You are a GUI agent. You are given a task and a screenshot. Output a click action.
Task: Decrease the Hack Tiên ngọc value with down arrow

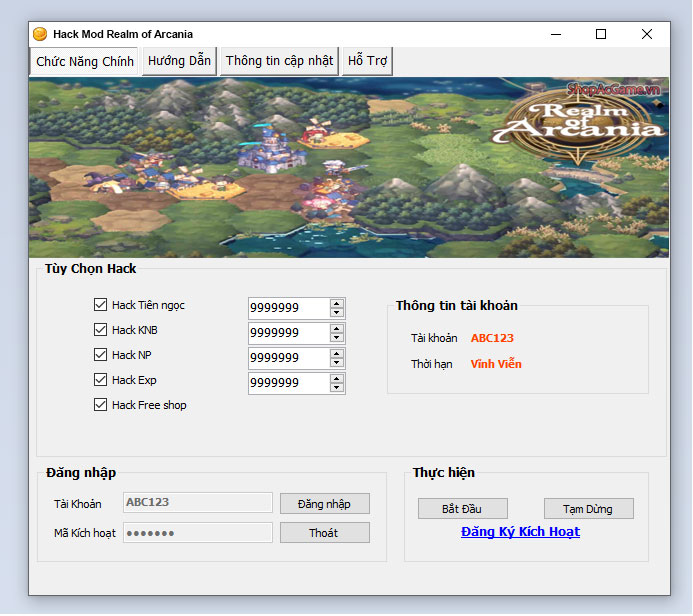[337, 313]
